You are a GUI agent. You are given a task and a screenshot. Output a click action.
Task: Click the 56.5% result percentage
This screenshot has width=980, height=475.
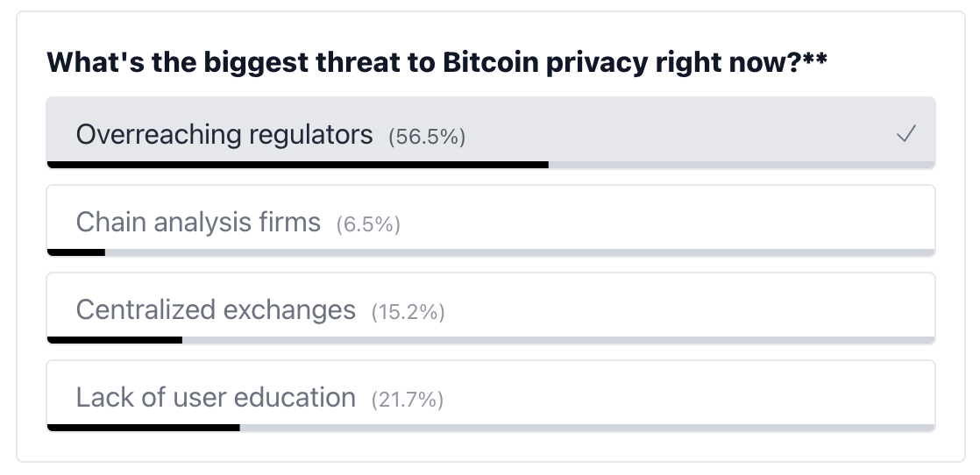[x=427, y=136]
